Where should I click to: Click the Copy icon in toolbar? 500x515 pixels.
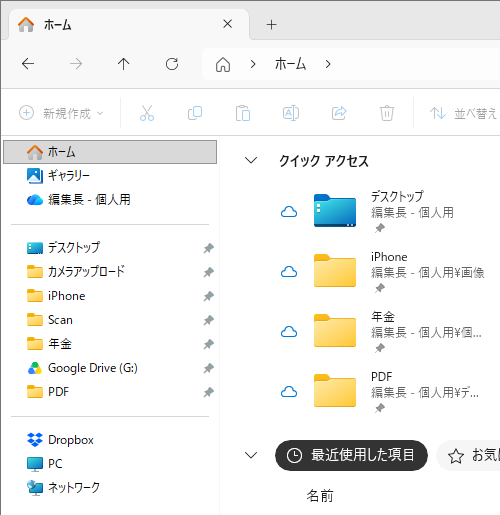[x=195, y=113]
